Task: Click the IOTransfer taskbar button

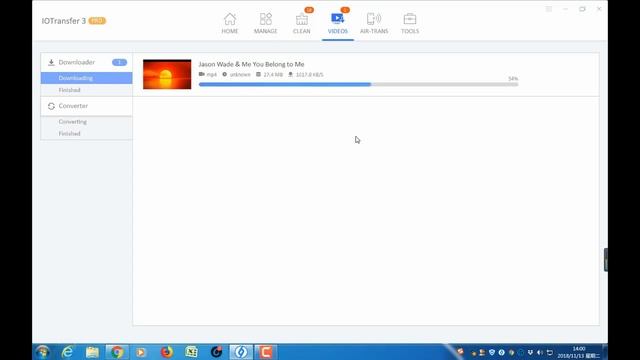Action: (x=241, y=352)
